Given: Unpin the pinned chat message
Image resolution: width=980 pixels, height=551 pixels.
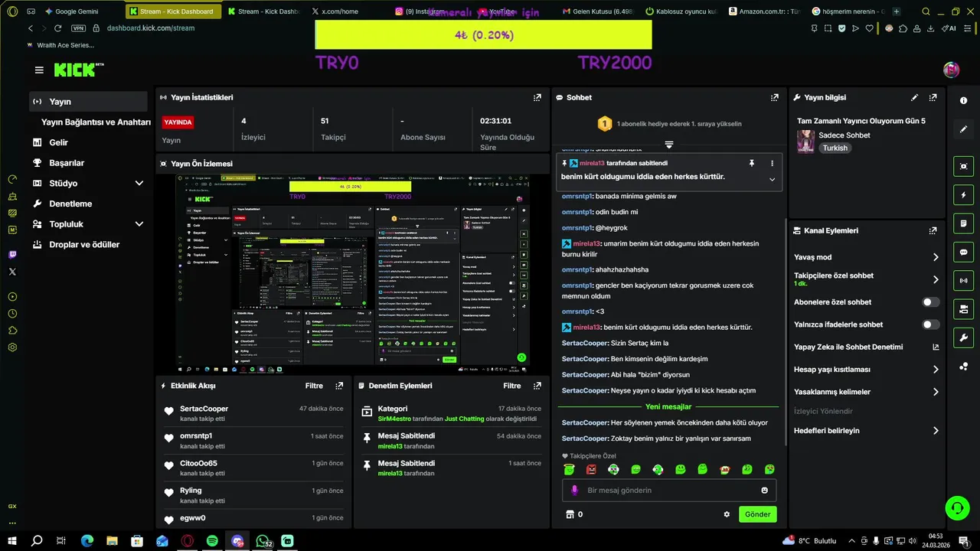Looking at the screenshot, I should tap(752, 163).
